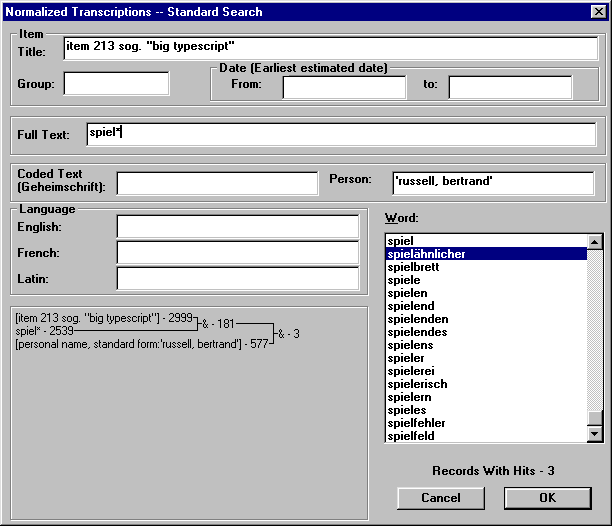Choose 'spielerisch' from the Word list

click(x=418, y=384)
